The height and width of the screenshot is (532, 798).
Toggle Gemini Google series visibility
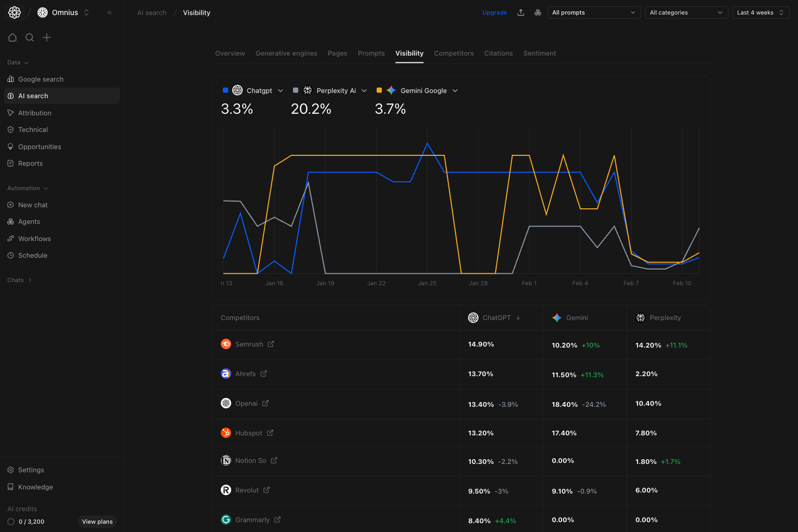[379, 90]
